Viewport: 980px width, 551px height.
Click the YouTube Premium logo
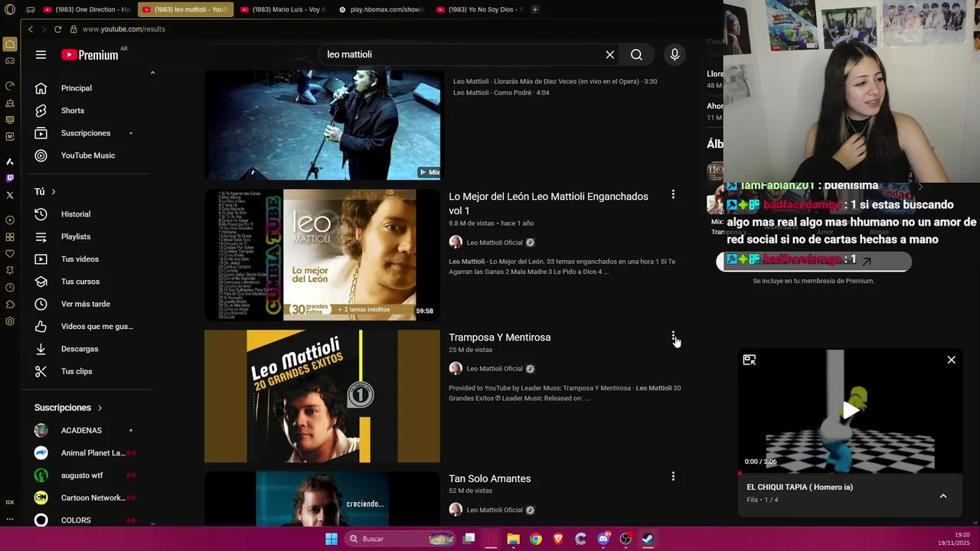[x=90, y=54]
